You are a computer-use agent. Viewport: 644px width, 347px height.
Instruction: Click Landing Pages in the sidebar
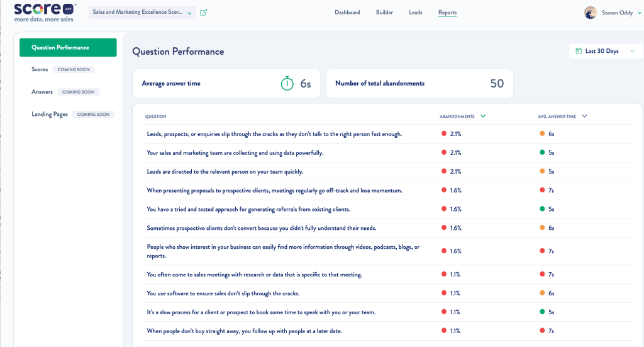click(49, 114)
